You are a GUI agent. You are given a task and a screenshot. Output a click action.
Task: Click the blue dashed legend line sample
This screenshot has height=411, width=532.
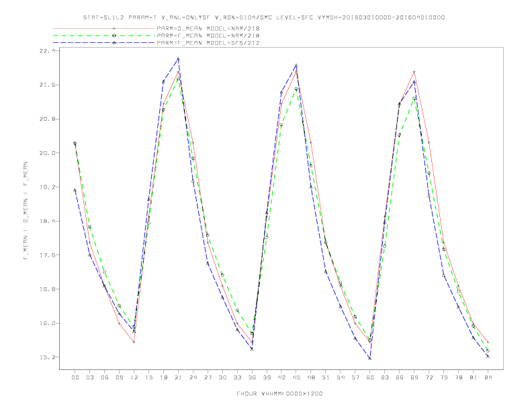click(x=104, y=43)
